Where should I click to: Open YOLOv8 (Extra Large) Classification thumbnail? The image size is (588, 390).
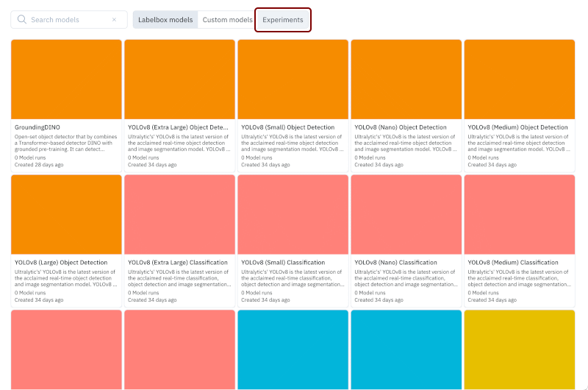coord(179,215)
